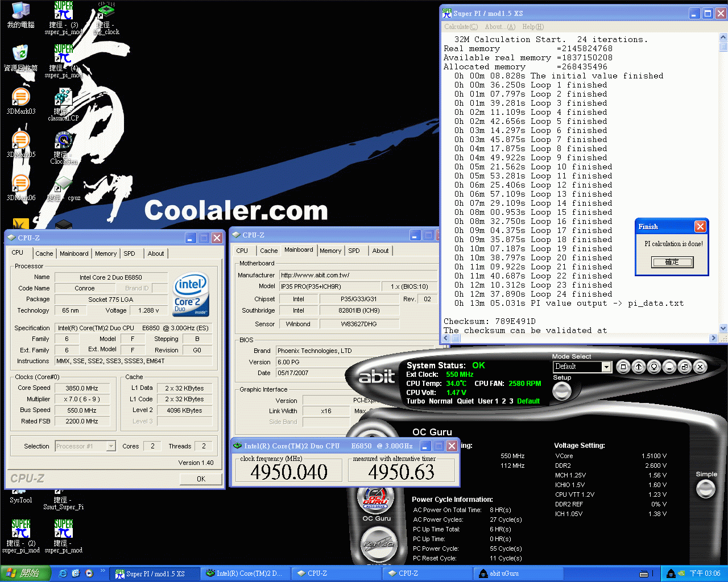Select Turbo mode in abit uGuru status

click(415, 401)
